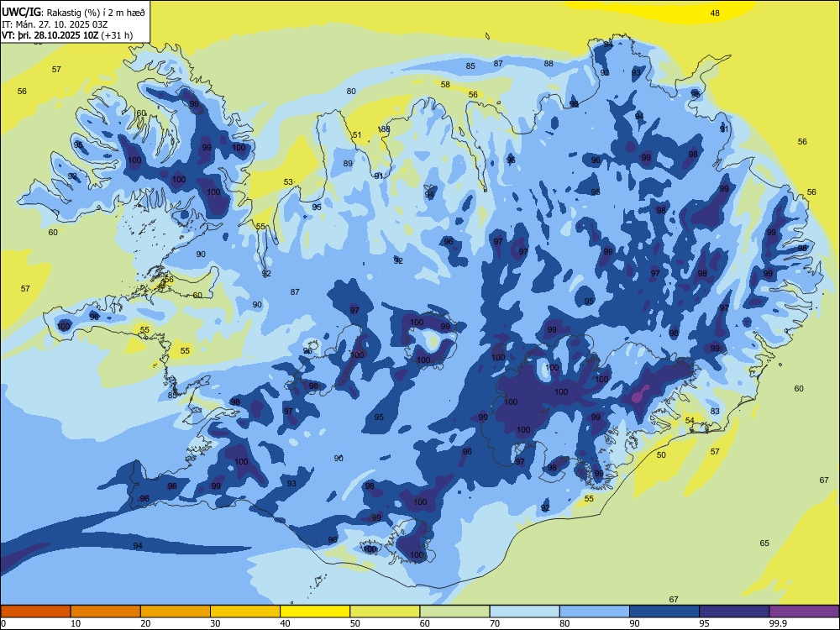Click the humidity value '54' on the map

[690, 421]
